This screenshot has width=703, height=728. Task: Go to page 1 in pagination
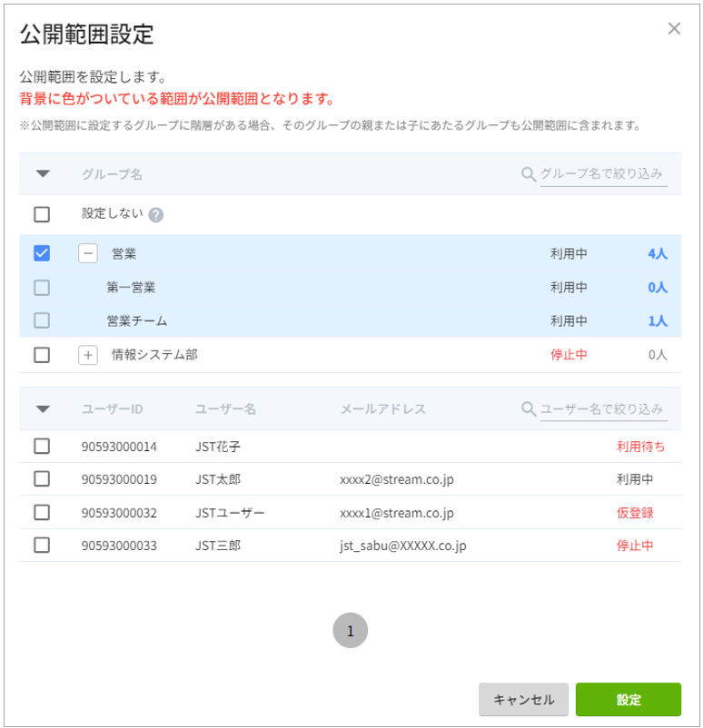coord(351,631)
